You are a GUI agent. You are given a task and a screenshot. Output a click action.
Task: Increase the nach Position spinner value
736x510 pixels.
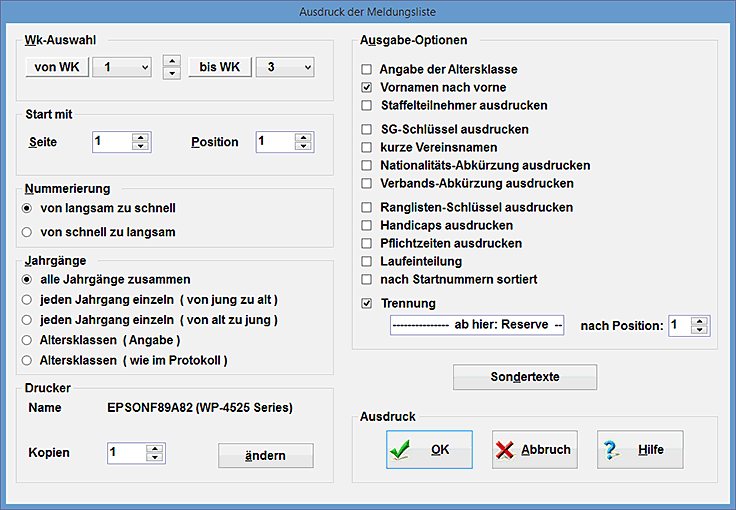(700, 321)
